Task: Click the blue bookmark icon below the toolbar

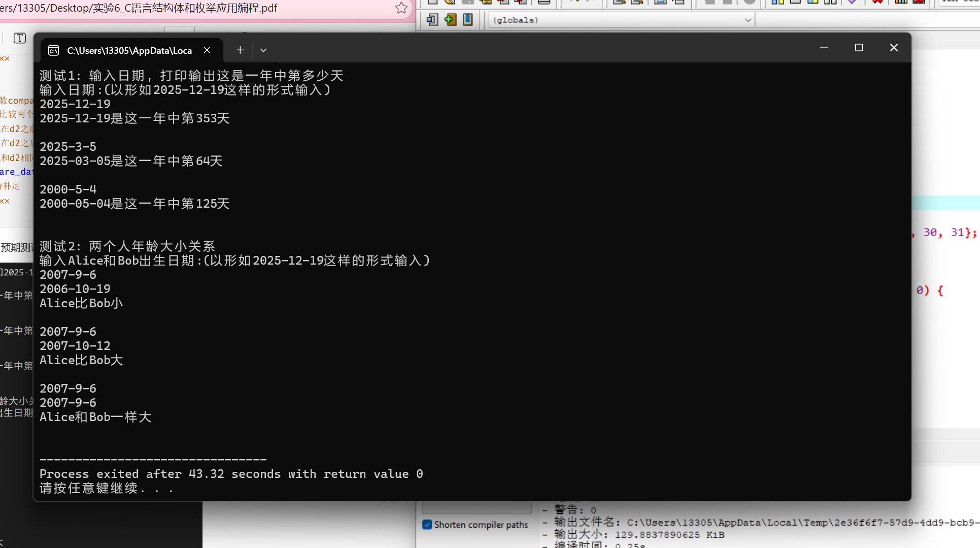Action: (x=467, y=19)
